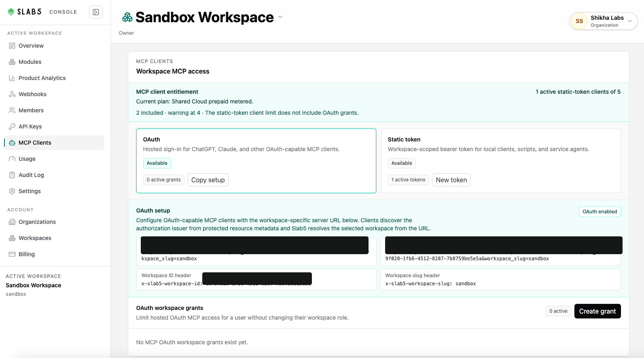Image resolution: width=644 pixels, height=358 pixels.
Task: Click the Available badge in Static token card
Action: pyautogui.click(x=402, y=163)
